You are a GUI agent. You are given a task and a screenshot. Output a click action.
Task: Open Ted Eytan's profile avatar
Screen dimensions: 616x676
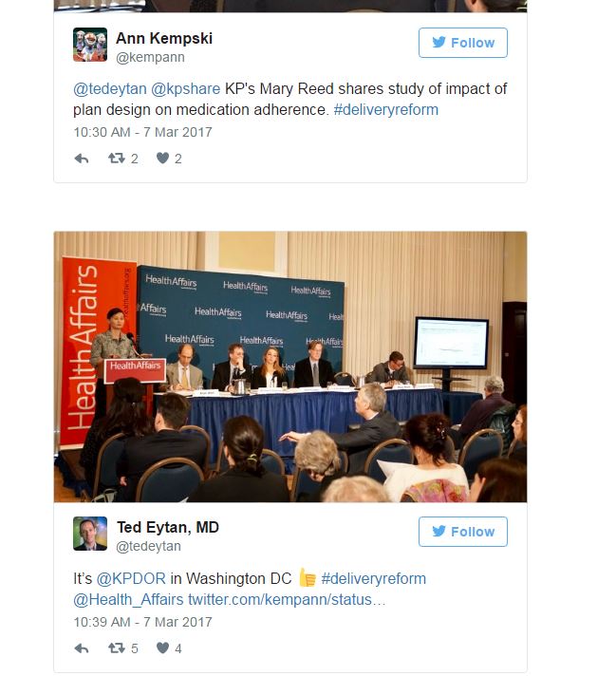[90, 534]
